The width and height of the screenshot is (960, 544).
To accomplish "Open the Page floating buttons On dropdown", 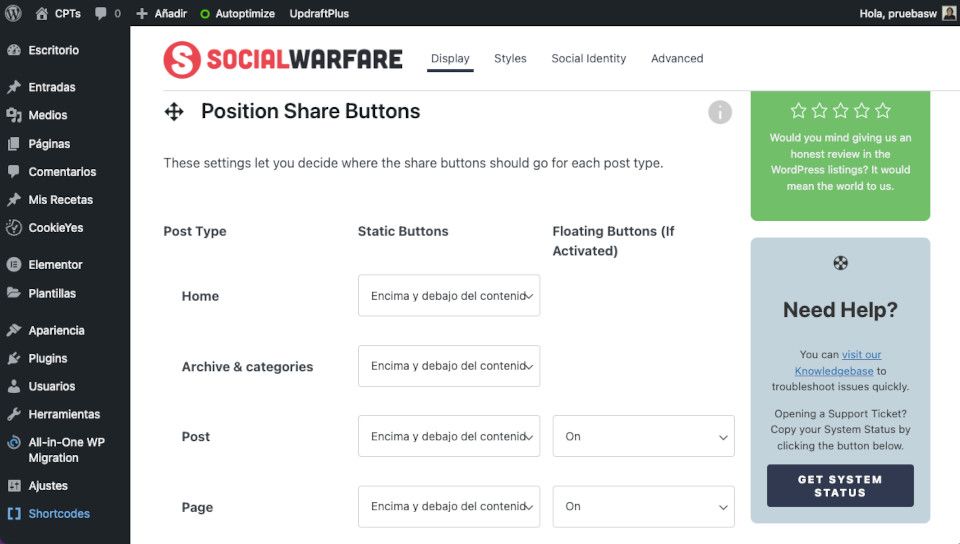I will pyautogui.click(x=643, y=507).
